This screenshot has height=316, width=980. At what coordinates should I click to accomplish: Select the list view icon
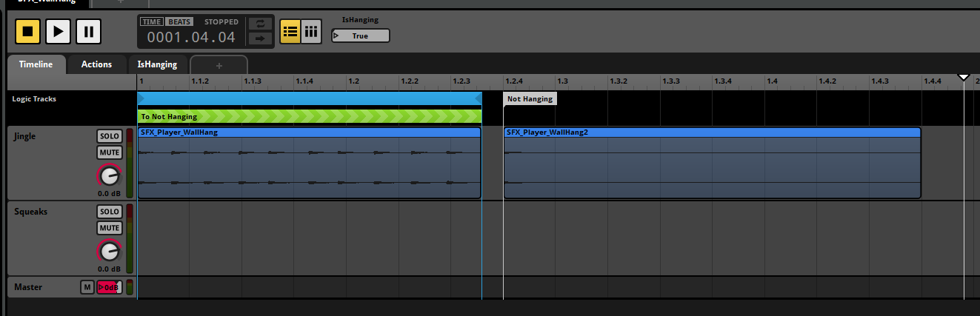click(290, 31)
